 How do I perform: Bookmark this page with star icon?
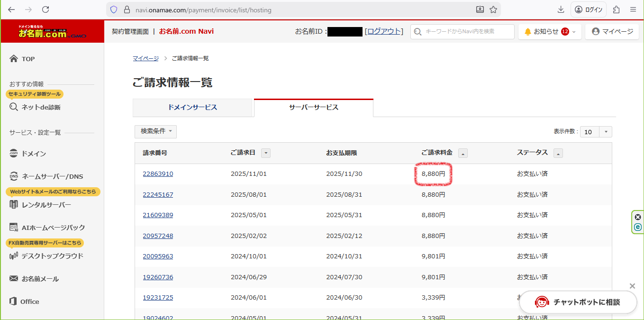[x=493, y=9]
